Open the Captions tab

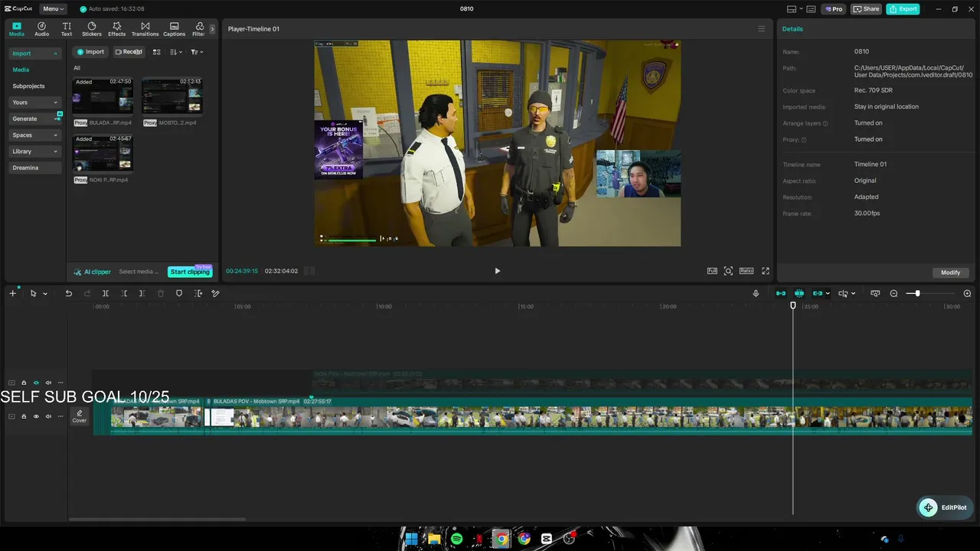click(174, 29)
